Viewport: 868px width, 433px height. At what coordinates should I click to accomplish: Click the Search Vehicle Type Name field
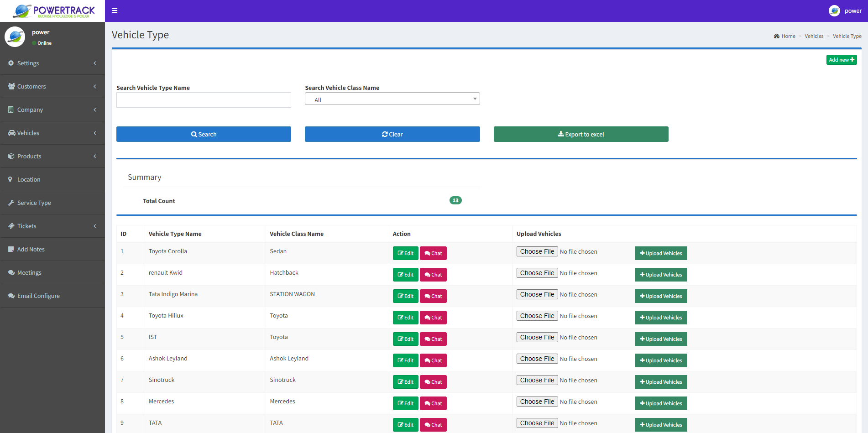click(x=204, y=100)
